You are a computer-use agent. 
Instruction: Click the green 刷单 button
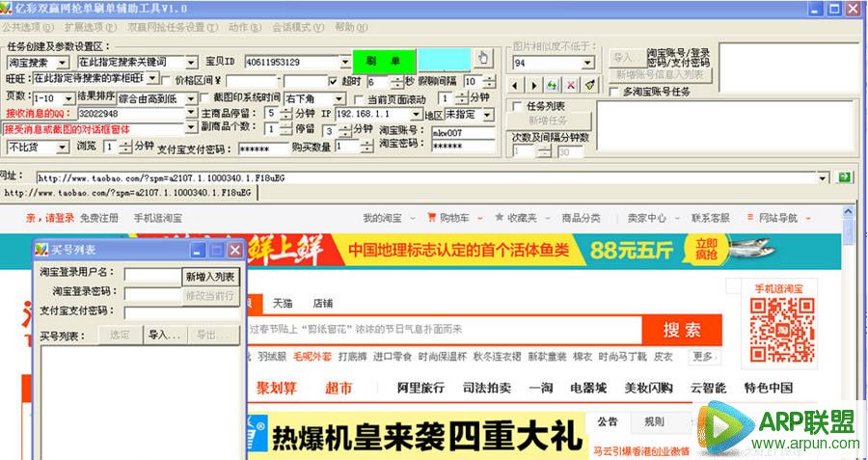(384, 62)
